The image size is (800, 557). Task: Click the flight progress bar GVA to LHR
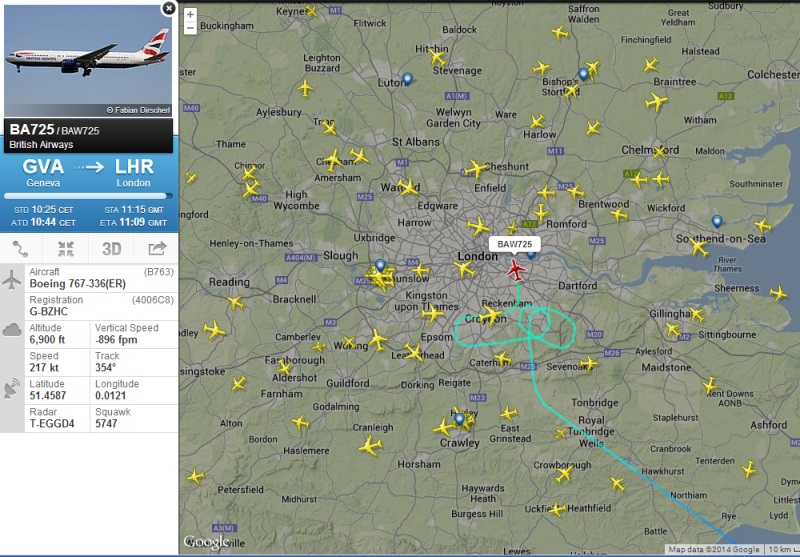[x=88, y=196]
